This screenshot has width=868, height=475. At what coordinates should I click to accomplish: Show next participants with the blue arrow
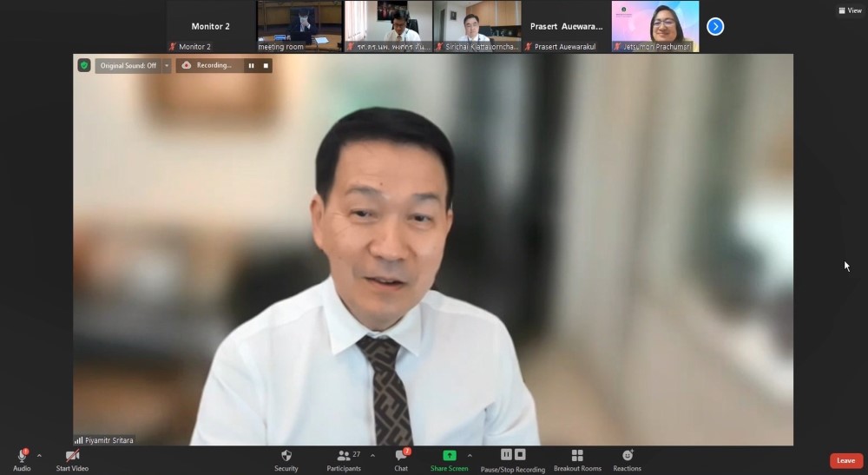pos(715,27)
